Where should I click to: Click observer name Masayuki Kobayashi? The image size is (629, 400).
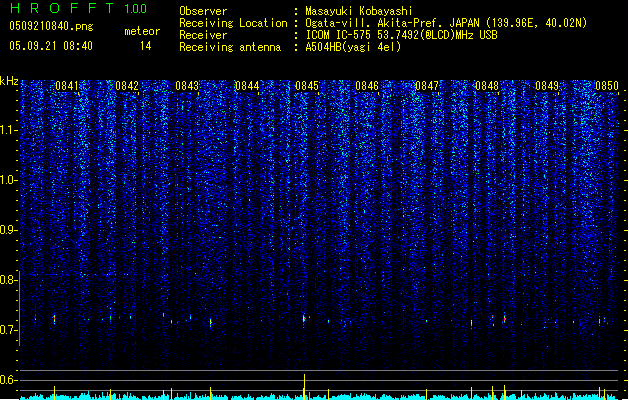(359, 11)
